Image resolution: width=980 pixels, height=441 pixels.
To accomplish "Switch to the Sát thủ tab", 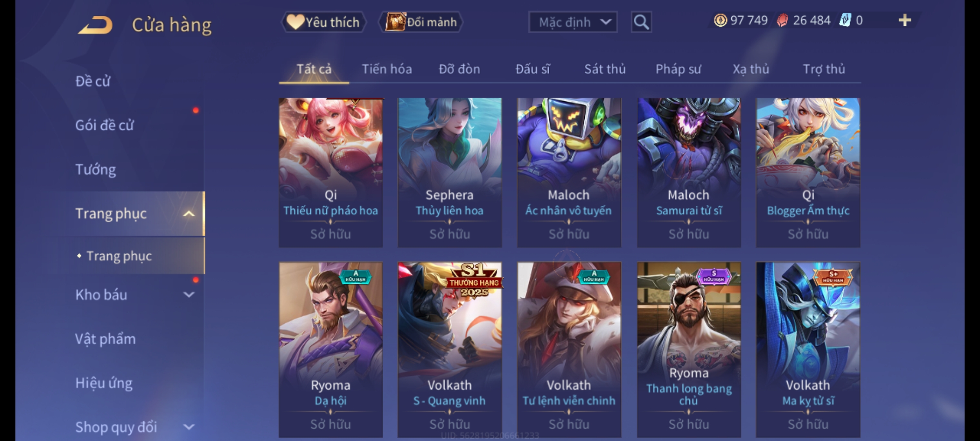I will 605,69.
